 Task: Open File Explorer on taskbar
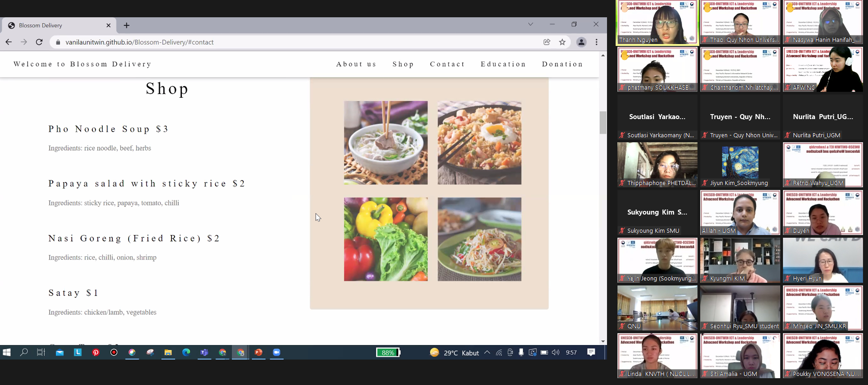pyautogui.click(x=168, y=352)
